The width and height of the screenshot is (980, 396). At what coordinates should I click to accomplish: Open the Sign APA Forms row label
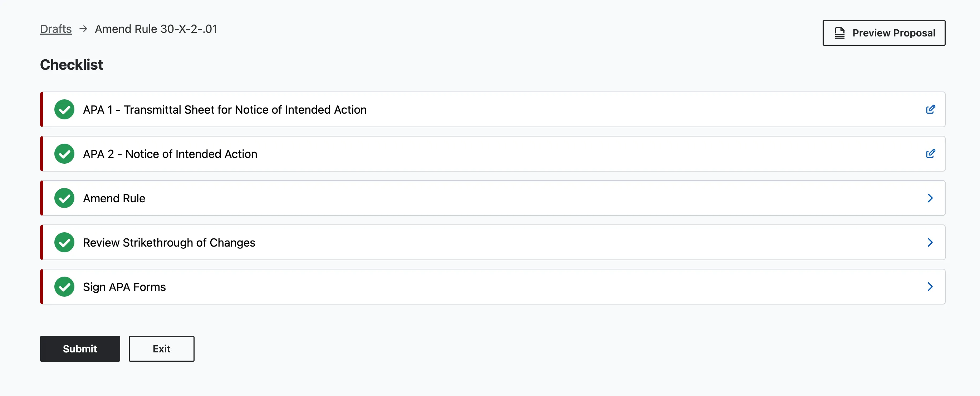[x=124, y=287]
